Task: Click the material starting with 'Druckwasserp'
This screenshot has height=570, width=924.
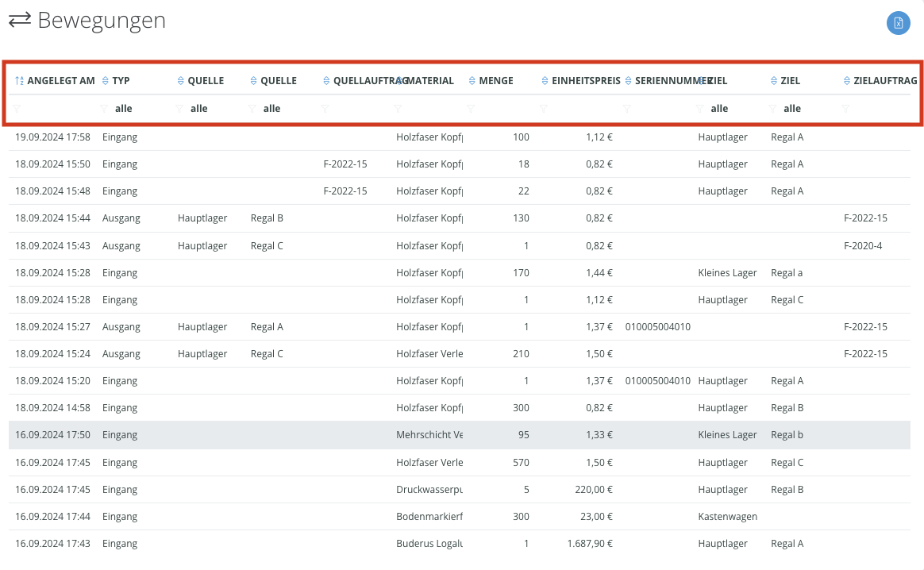Action: click(x=429, y=490)
